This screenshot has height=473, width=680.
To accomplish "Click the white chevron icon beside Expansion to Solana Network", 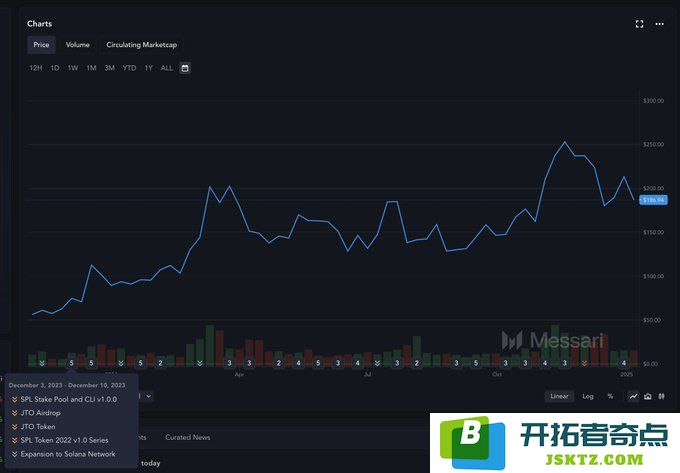I will (14, 454).
